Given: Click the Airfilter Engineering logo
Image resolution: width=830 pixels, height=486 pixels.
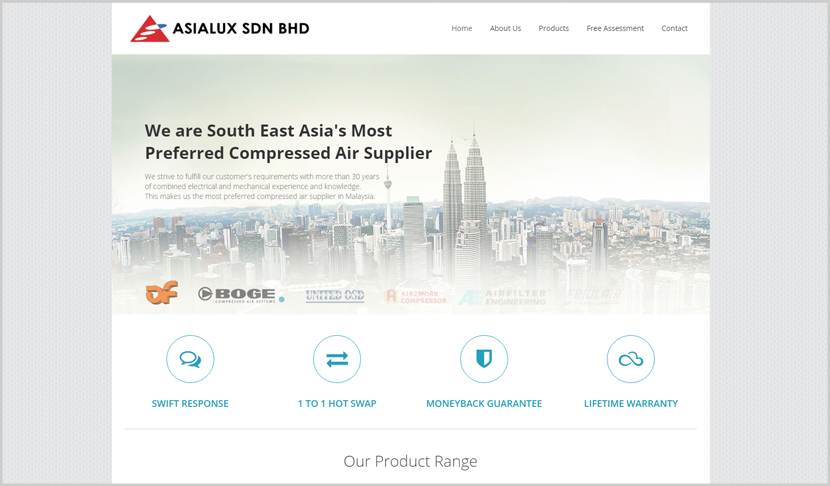Looking at the screenshot, I should (502, 298).
